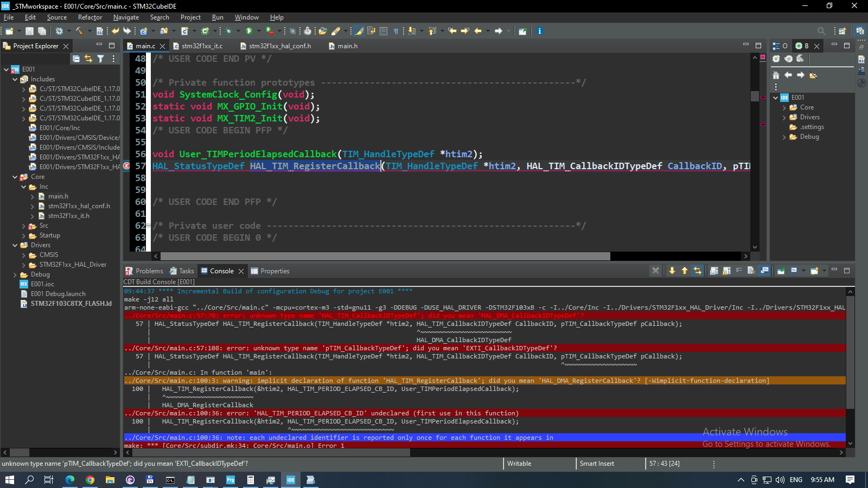Click the blue information icon in toolbar
Screen dimensions: 868x488
[539, 31]
